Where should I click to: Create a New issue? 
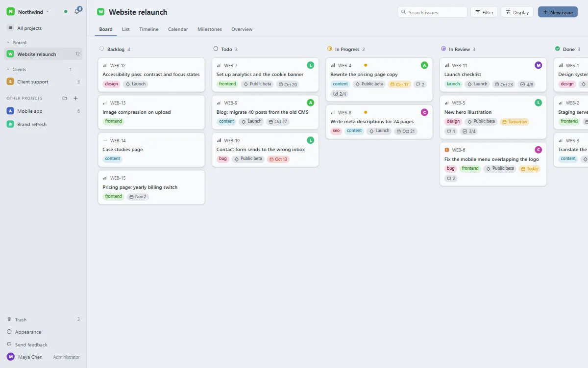click(x=558, y=12)
